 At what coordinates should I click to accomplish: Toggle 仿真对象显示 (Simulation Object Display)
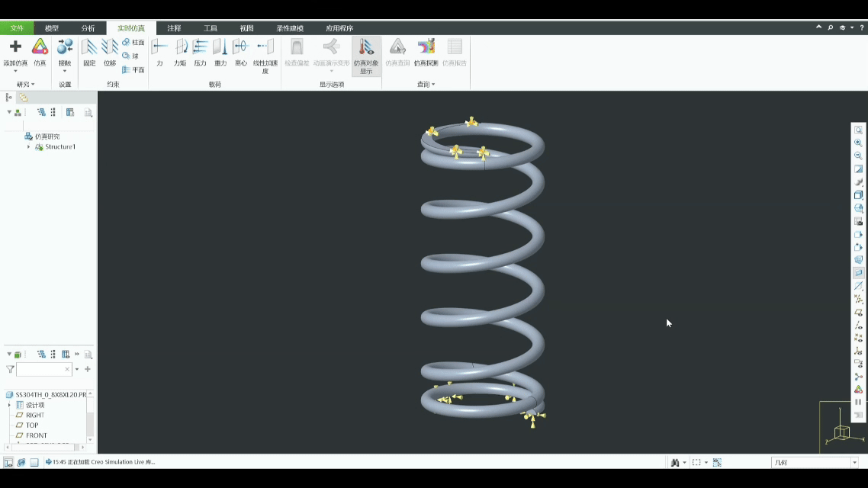[x=366, y=55]
